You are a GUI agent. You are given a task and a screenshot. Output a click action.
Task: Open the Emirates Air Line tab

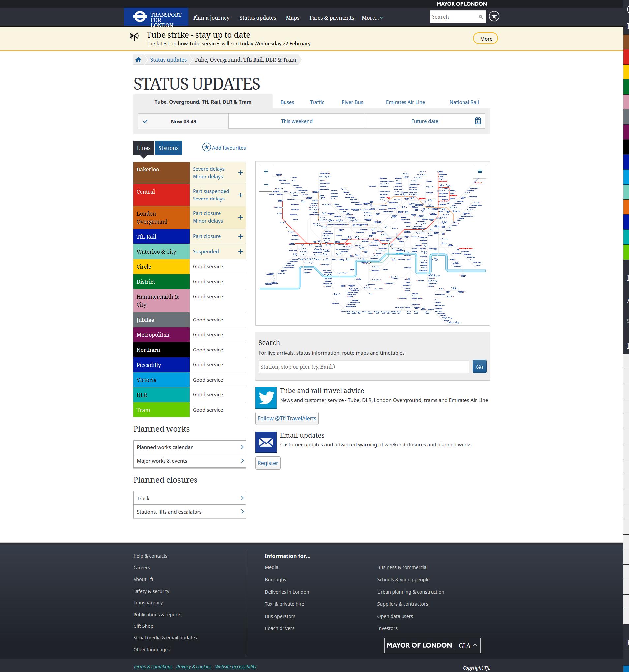405,102
